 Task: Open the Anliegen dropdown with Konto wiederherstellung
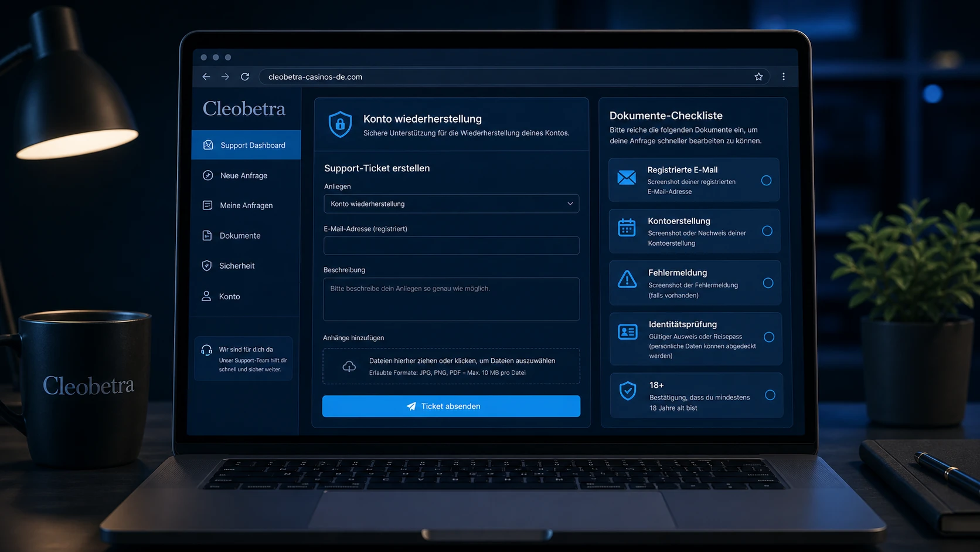point(451,204)
